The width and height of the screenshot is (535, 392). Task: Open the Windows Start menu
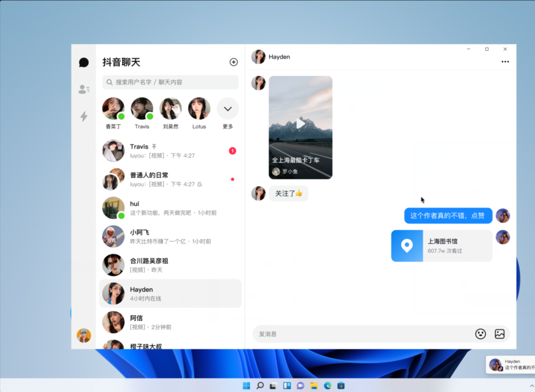246,386
